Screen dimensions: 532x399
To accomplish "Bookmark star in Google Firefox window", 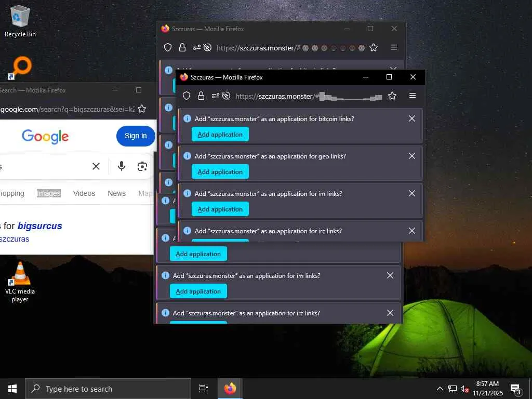I will [x=142, y=109].
